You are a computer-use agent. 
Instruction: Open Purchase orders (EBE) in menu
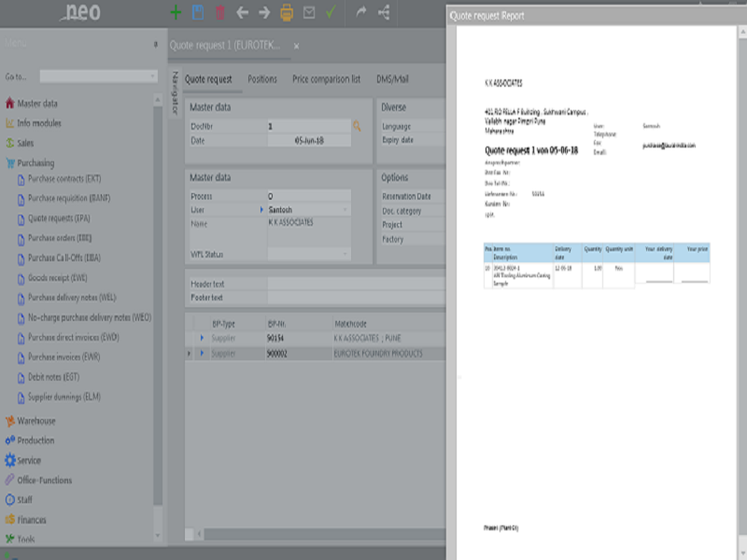tap(60, 238)
